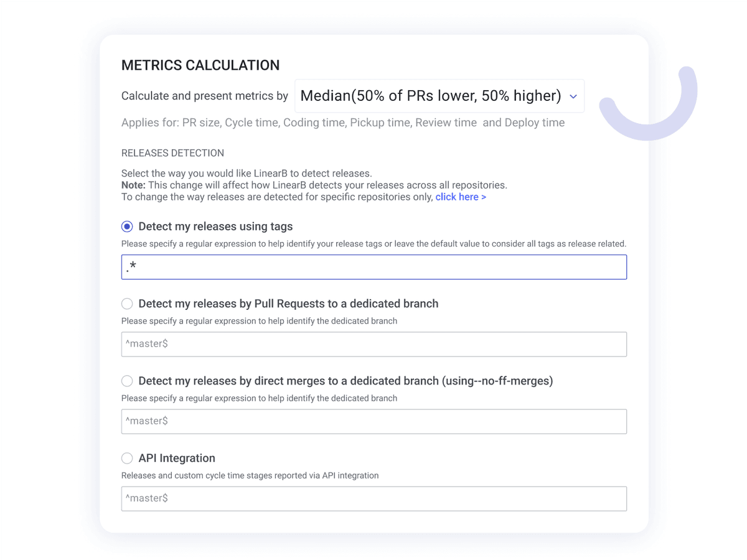
Task: Click the dropdown chevron beside Median option
Action: tap(573, 96)
